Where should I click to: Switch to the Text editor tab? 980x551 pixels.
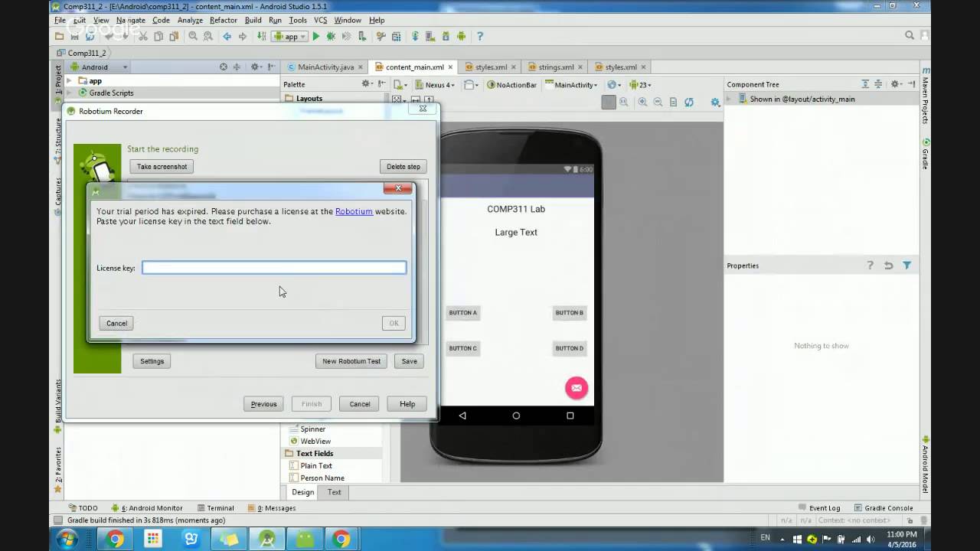click(x=335, y=492)
